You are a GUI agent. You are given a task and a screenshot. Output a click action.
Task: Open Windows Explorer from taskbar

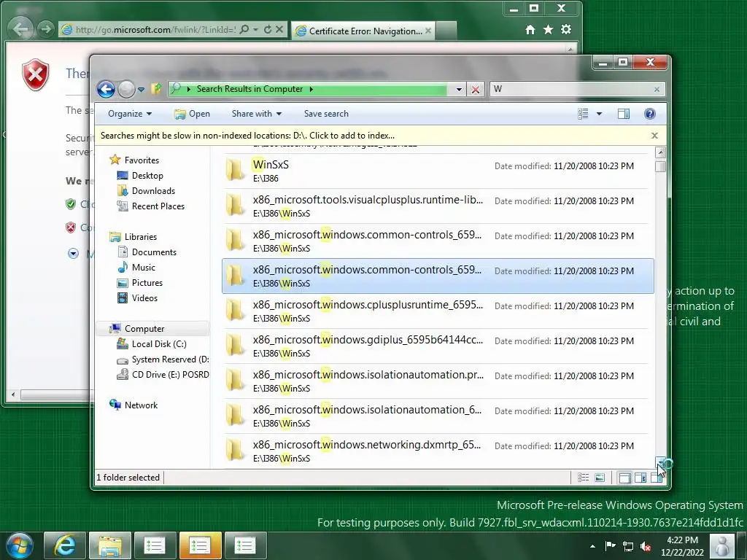[x=109, y=545]
